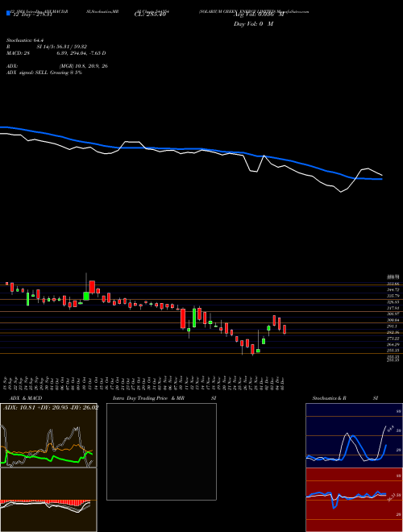Click the red RSI chart panel

(354, 500)
